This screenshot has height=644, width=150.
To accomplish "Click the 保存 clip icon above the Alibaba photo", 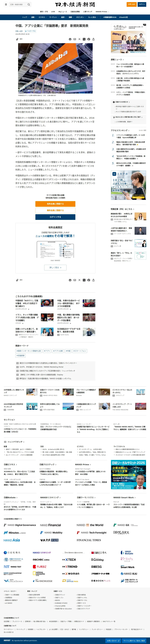I will tap(17, 39).
